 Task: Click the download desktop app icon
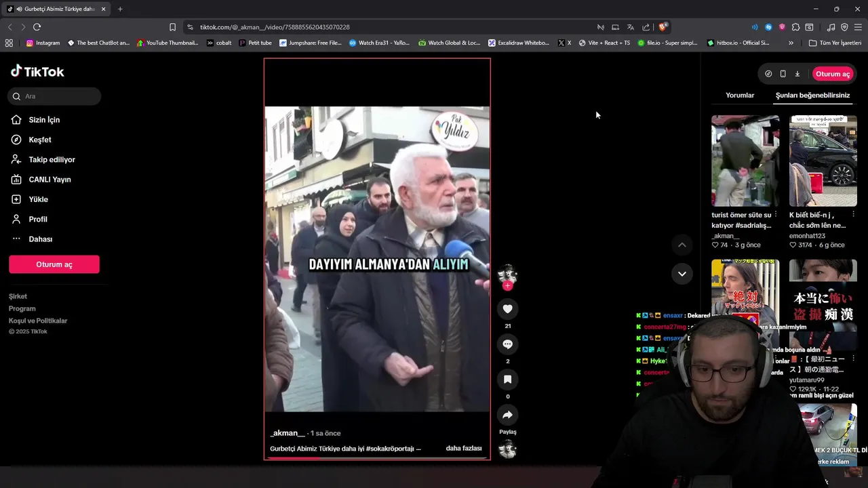(797, 74)
